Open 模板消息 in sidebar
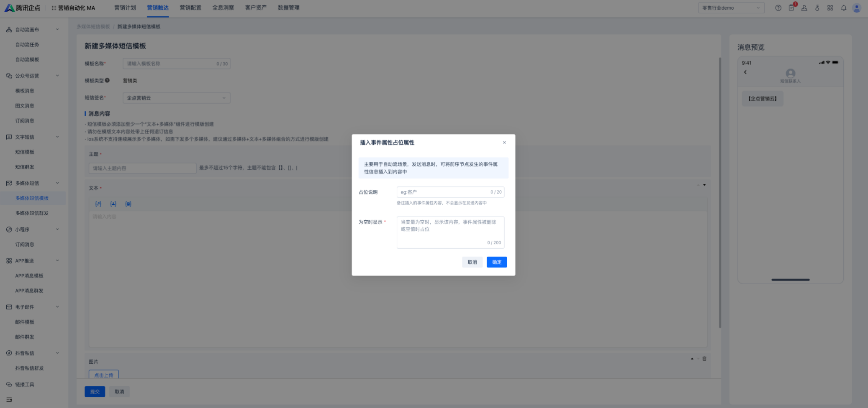 click(25, 91)
